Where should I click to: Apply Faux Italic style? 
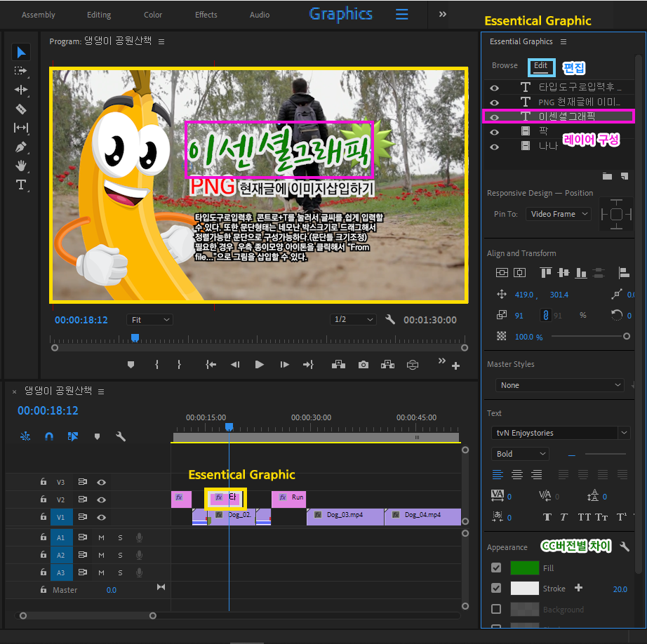pyautogui.click(x=563, y=517)
